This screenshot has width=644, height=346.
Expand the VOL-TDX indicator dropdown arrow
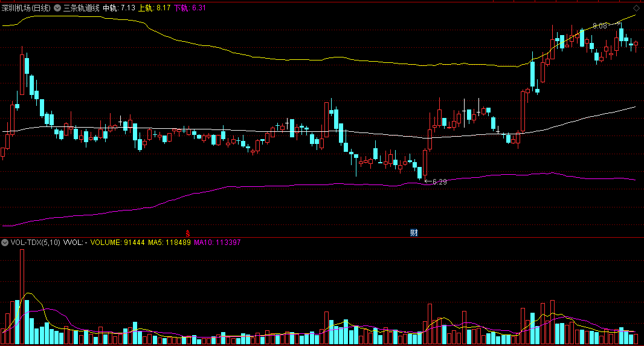[x=4, y=243]
